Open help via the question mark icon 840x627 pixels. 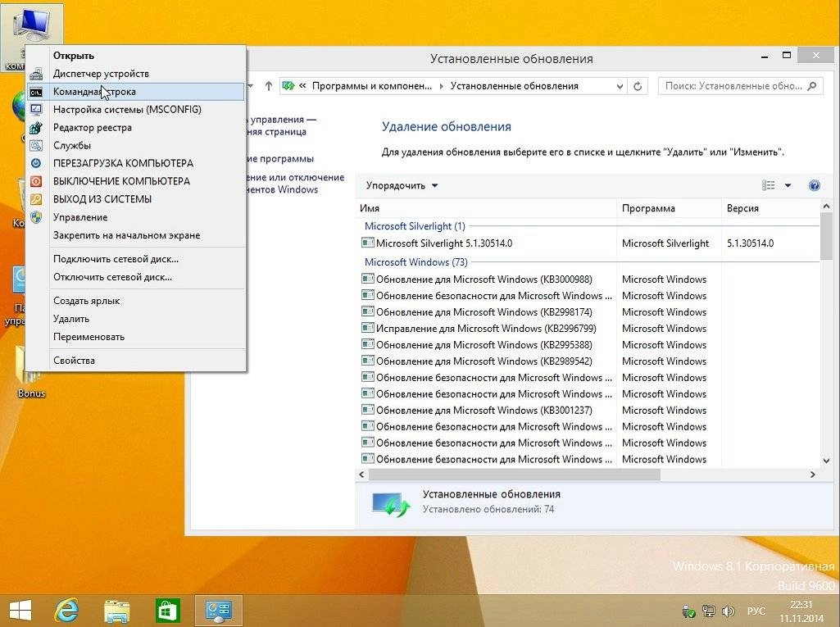[815, 185]
